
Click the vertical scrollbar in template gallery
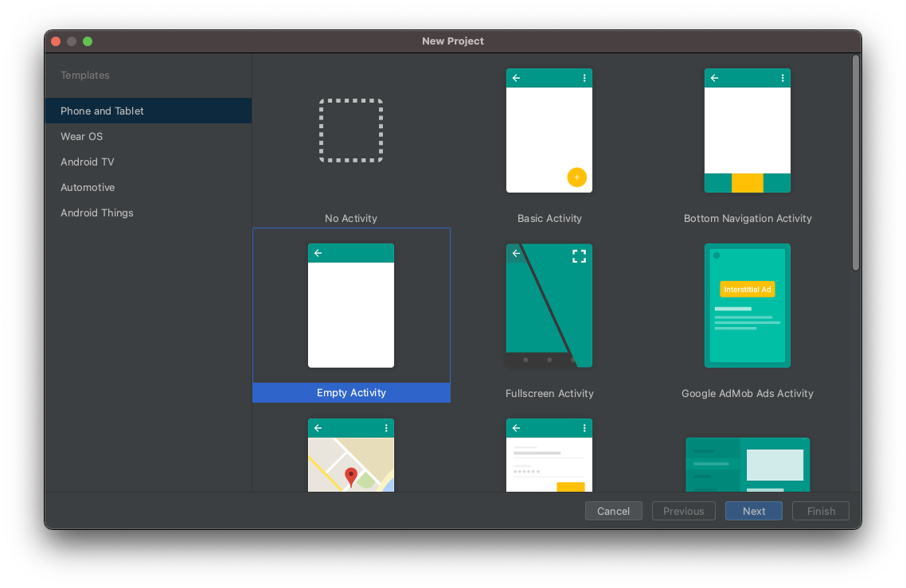(x=856, y=163)
